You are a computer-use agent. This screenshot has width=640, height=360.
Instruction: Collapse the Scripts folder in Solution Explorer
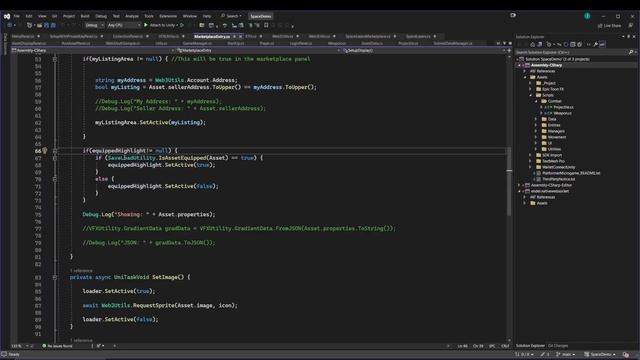pos(531,95)
